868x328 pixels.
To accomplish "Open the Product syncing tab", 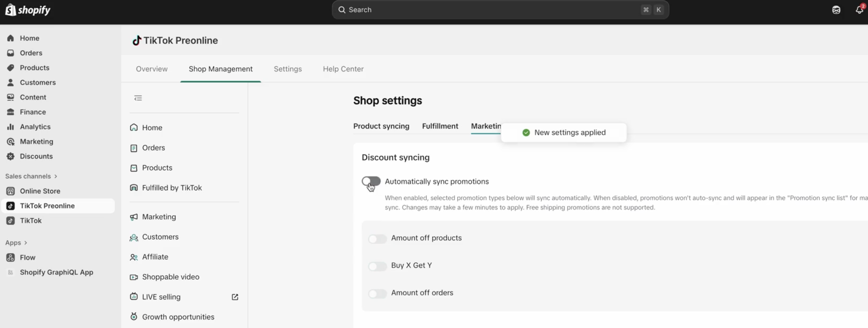I will pos(381,126).
